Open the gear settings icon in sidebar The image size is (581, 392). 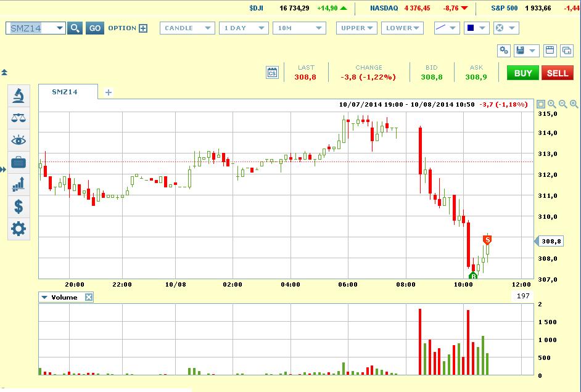[19, 229]
